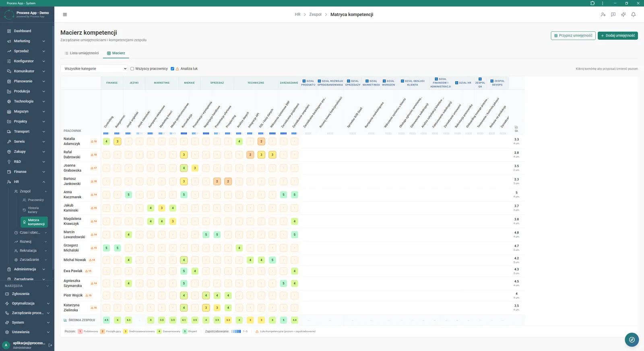Launch the AI sparkle assistant icon
The width and height of the screenshot is (644, 351).
point(623,14)
